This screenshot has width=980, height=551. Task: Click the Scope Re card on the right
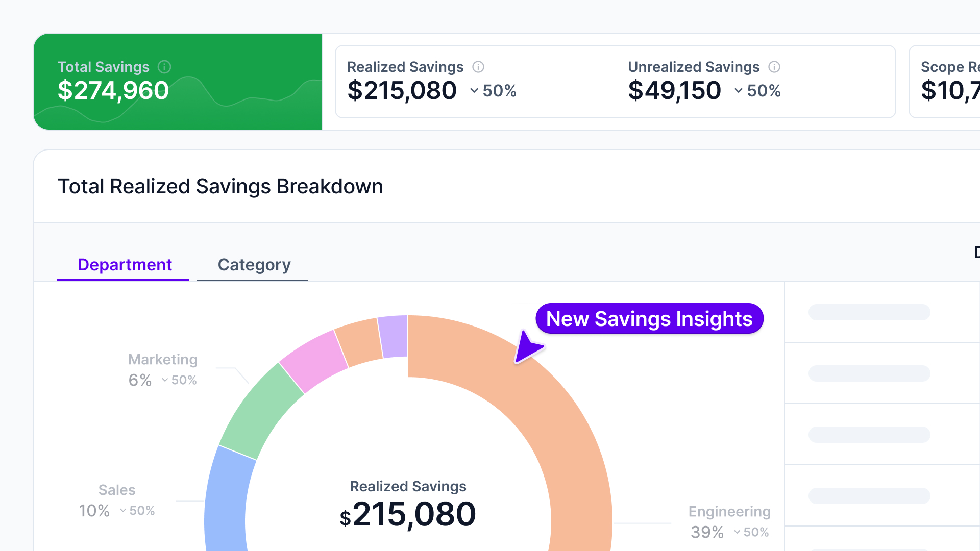pos(948,82)
